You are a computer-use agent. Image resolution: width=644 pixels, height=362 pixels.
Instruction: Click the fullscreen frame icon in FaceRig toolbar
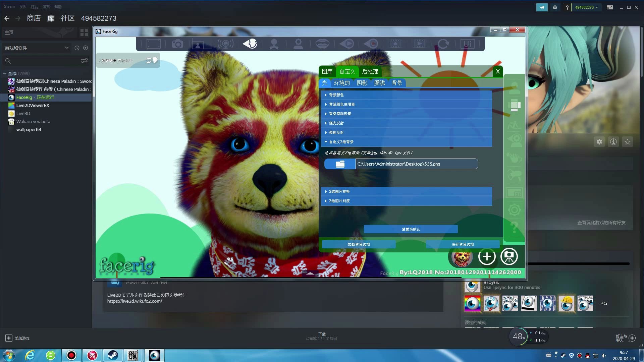pos(154,44)
